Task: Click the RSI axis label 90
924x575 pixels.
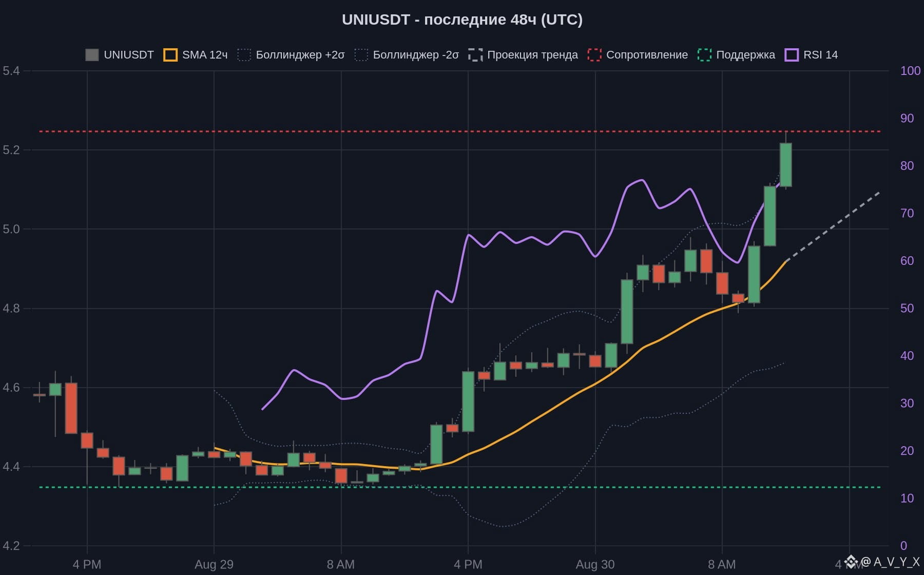Action: pyautogui.click(x=907, y=118)
